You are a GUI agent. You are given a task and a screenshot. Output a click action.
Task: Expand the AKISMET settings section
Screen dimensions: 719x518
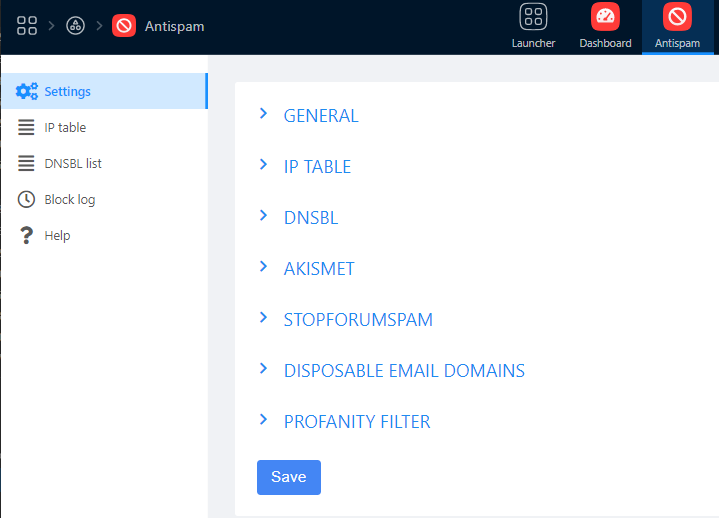(319, 269)
